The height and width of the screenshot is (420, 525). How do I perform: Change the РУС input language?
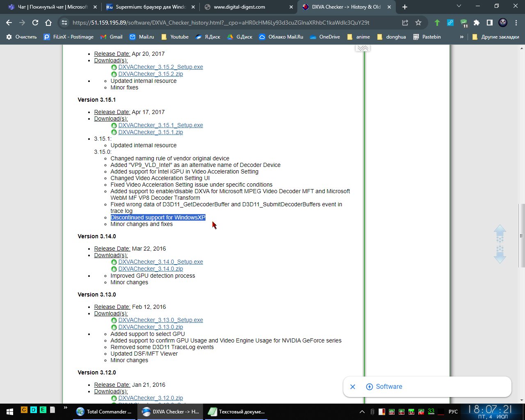click(x=453, y=412)
